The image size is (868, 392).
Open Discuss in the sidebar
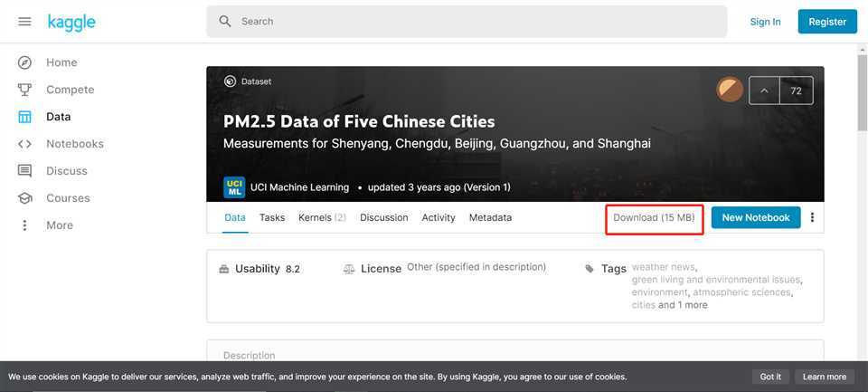coord(67,171)
